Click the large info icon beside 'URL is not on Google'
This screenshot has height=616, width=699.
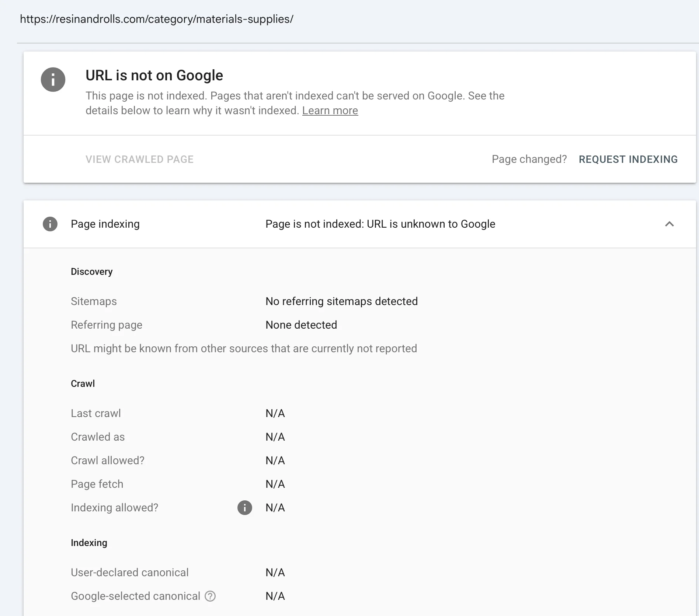coord(53,80)
